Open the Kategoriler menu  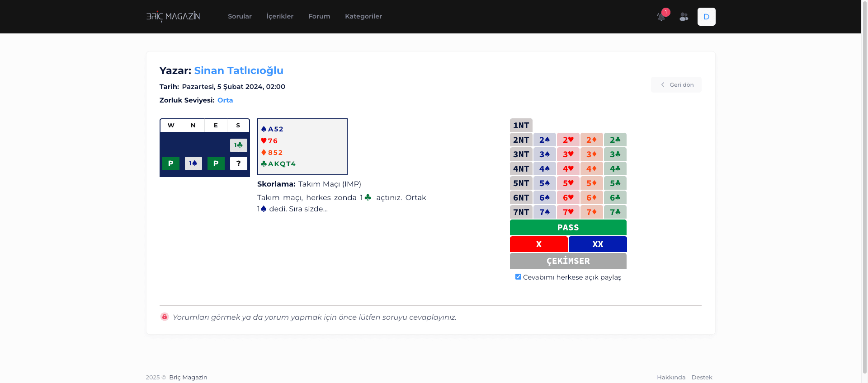(363, 16)
